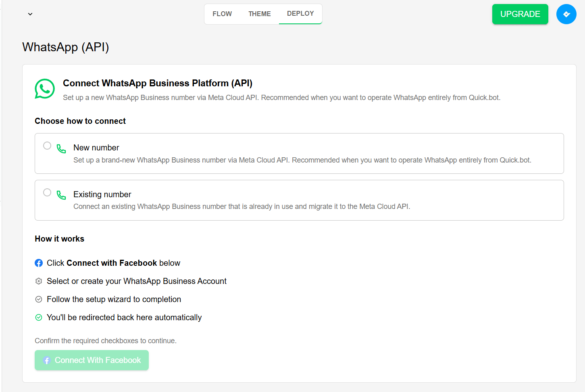Screen dimensions: 585x392
Task: Click the phone icon beside Existing number
Action: 61,195
